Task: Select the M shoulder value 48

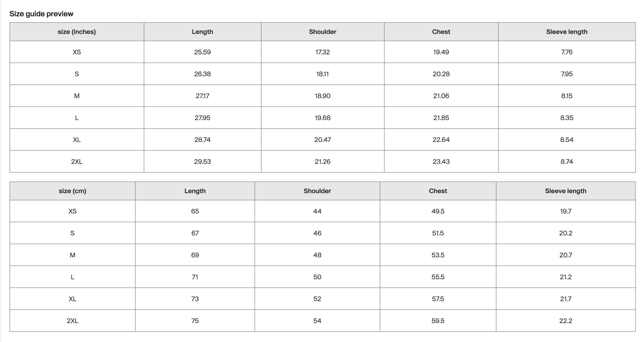Action: point(317,255)
